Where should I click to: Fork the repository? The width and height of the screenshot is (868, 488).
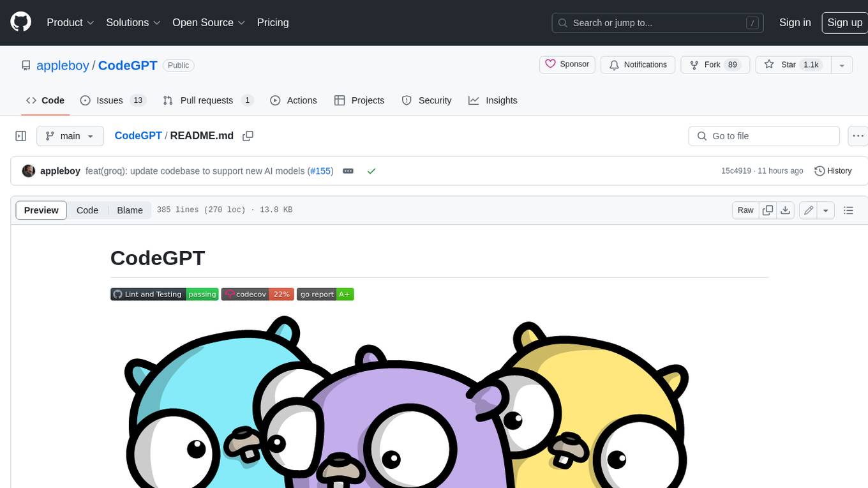click(x=715, y=65)
